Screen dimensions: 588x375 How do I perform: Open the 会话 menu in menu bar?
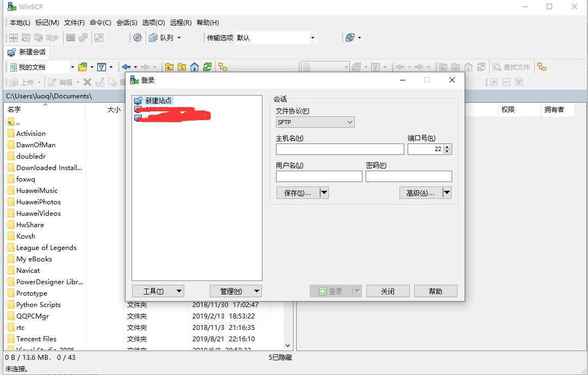127,22
